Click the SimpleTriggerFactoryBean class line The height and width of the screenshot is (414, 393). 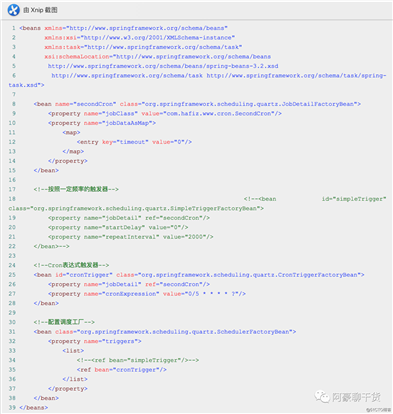point(136,208)
